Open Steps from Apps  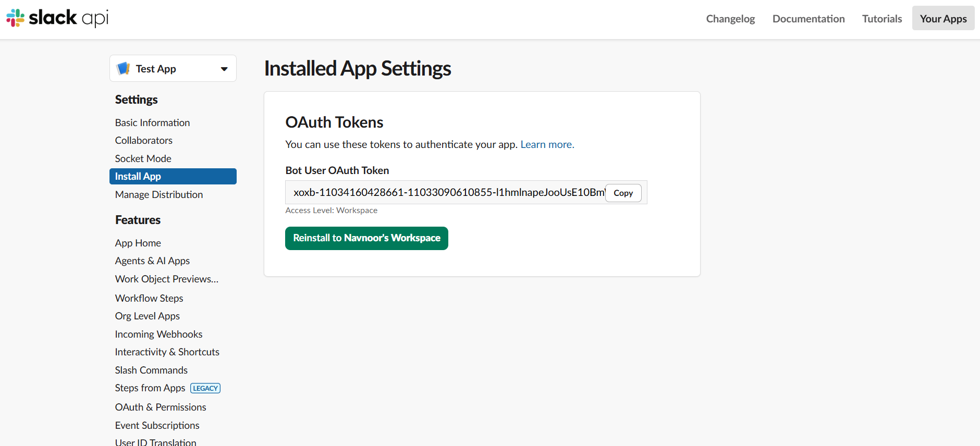click(150, 388)
